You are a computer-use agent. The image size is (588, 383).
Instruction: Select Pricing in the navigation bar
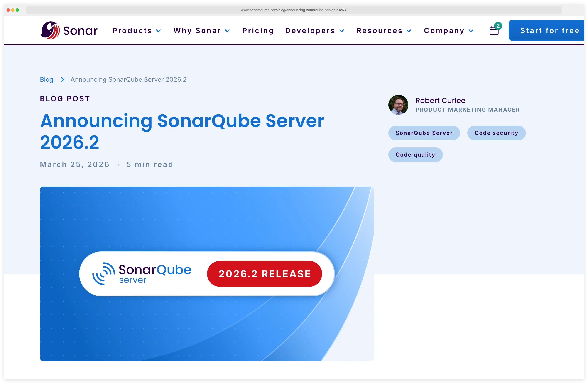coord(258,31)
